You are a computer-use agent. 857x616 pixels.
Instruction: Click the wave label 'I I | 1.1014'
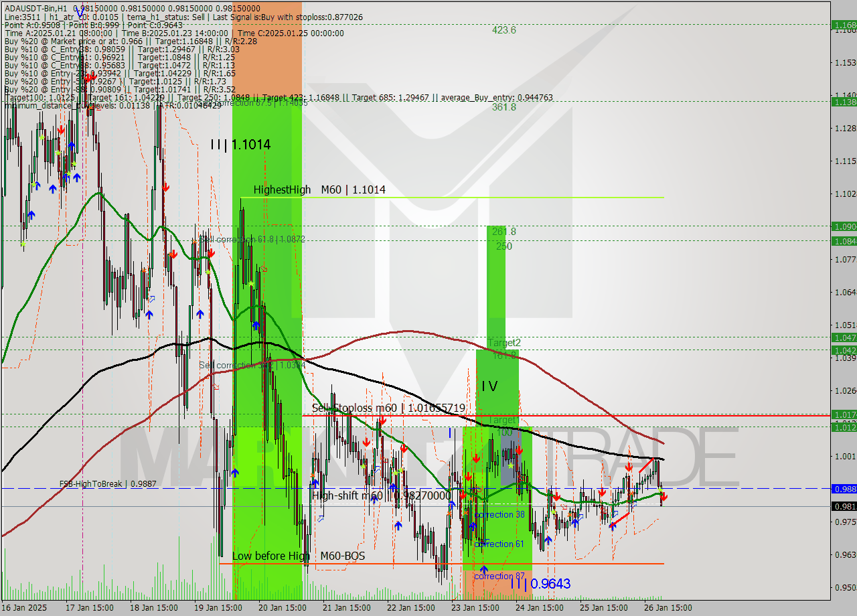[x=240, y=145]
